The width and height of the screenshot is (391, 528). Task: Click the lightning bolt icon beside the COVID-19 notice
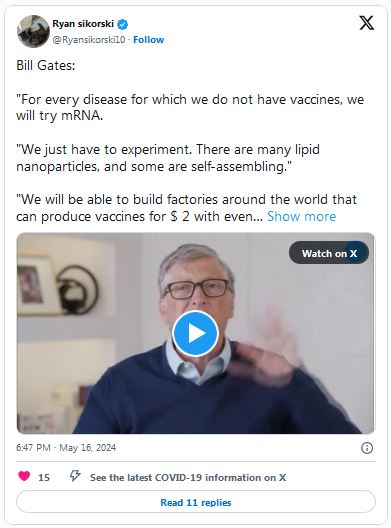tap(75, 476)
